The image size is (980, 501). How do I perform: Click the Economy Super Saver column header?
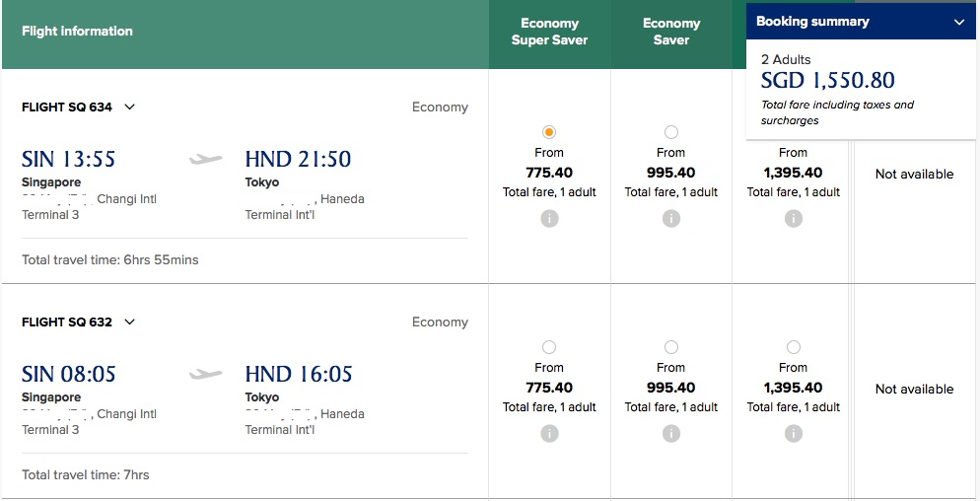(549, 32)
